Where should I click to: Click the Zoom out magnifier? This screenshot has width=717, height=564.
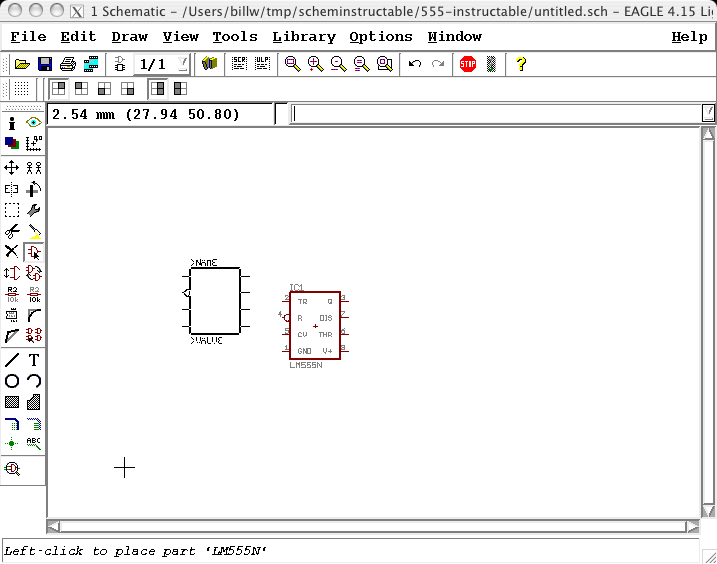tap(338, 64)
